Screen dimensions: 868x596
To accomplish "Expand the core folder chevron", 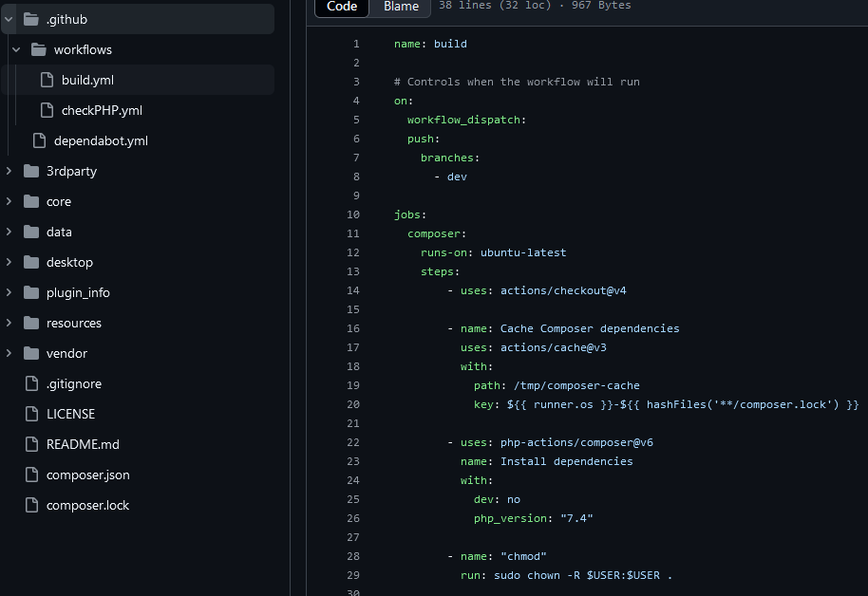I will pyautogui.click(x=9, y=201).
